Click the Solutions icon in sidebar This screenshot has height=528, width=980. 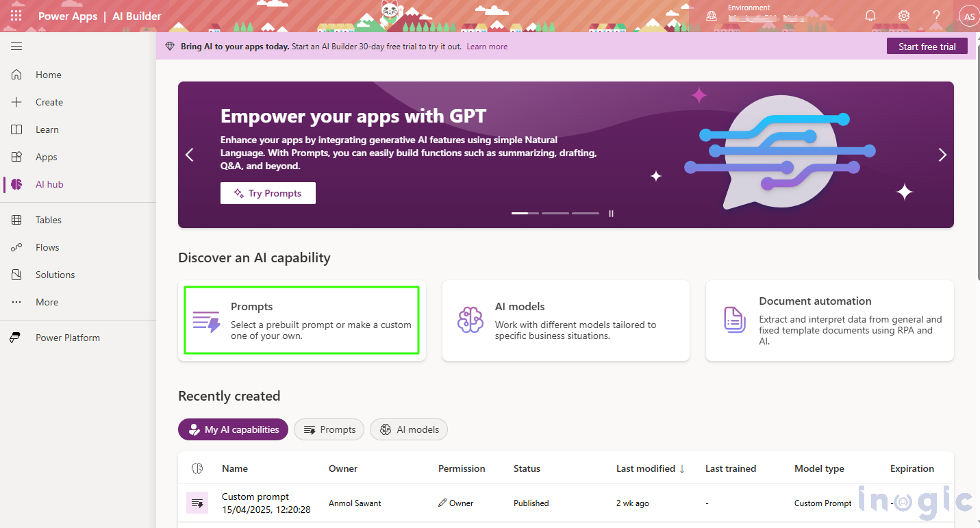[16, 275]
